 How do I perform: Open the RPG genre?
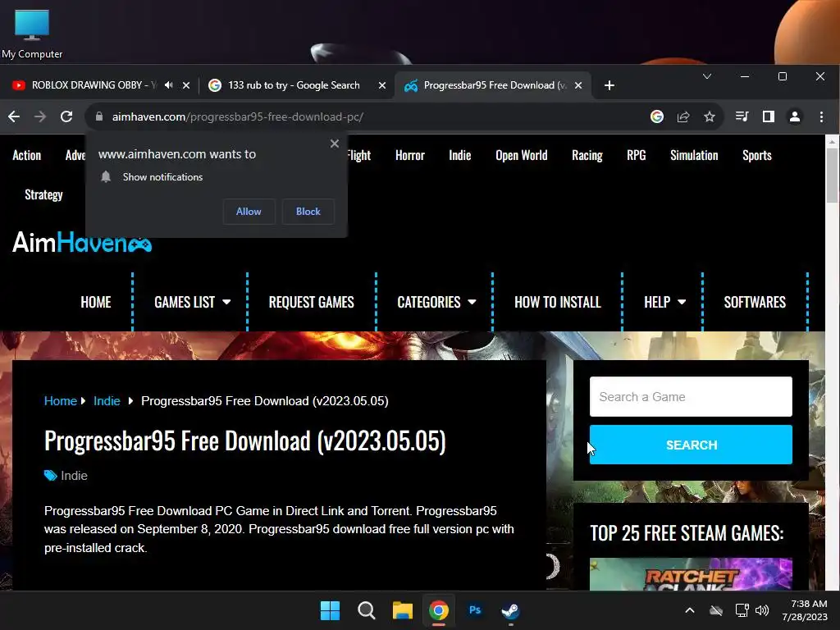pyautogui.click(x=637, y=155)
